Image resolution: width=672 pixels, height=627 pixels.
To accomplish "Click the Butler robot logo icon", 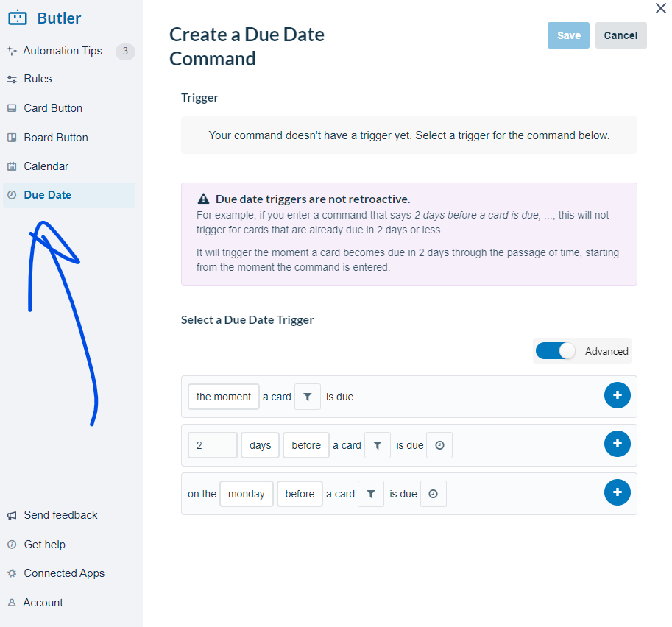I will pyautogui.click(x=18, y=18).
